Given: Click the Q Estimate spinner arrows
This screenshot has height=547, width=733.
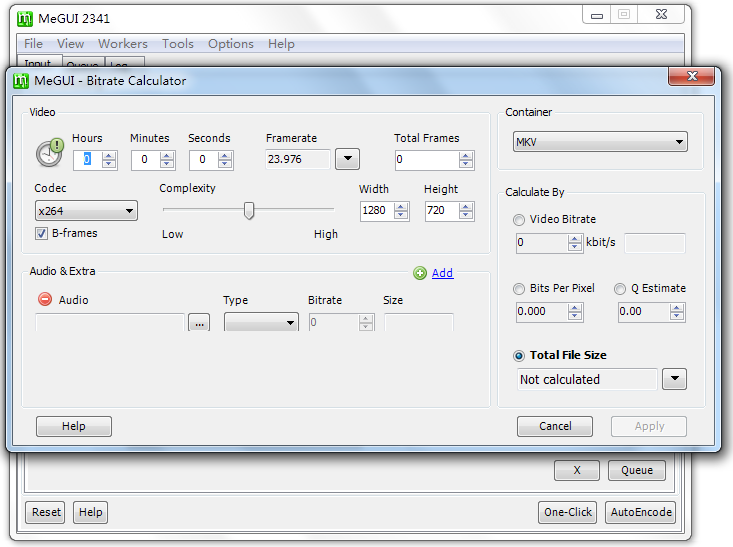Looking at the screenshot, I should pos(676,311).
